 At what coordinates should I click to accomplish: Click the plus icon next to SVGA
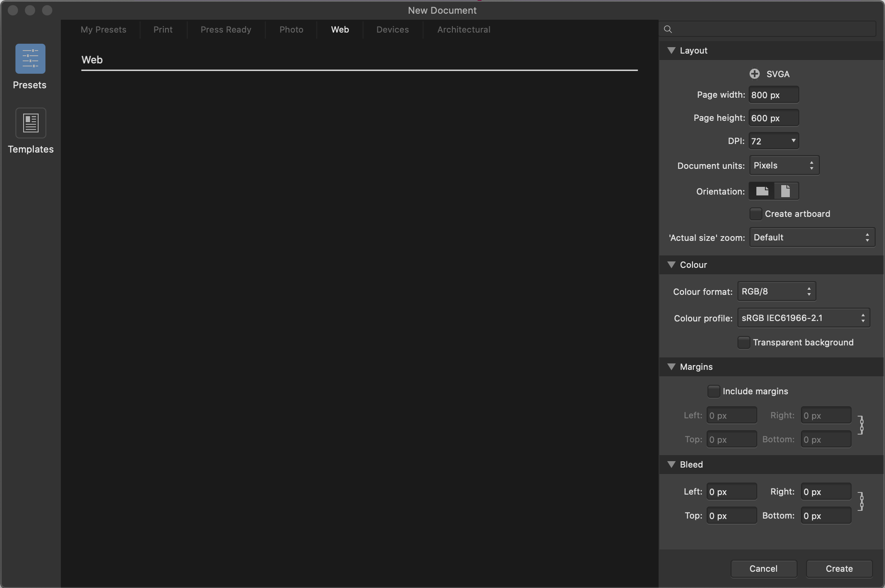pyautogui.click(x=754, y=74)
